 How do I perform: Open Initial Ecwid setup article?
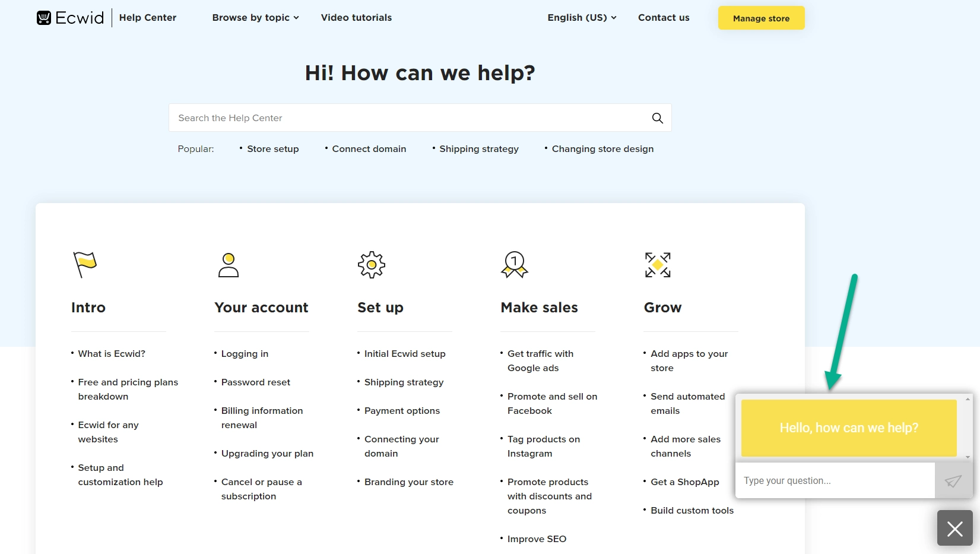(405, 354)
